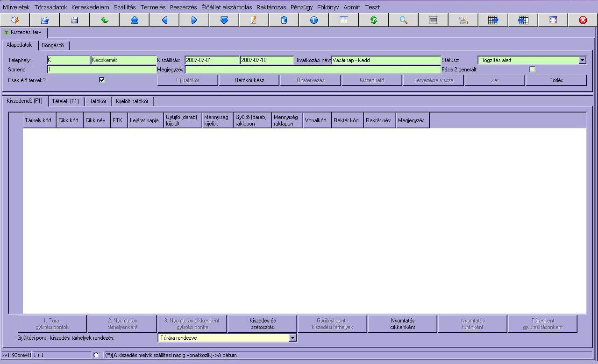598x364 pixels.
Task: Click the red-cornered fullscreen icon
Action: (x=553, y=20)
